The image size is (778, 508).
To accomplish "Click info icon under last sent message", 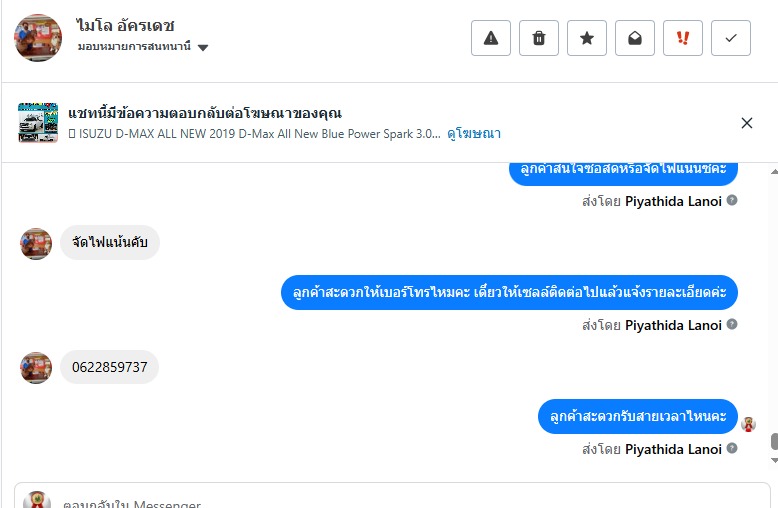I will (732, 449).
